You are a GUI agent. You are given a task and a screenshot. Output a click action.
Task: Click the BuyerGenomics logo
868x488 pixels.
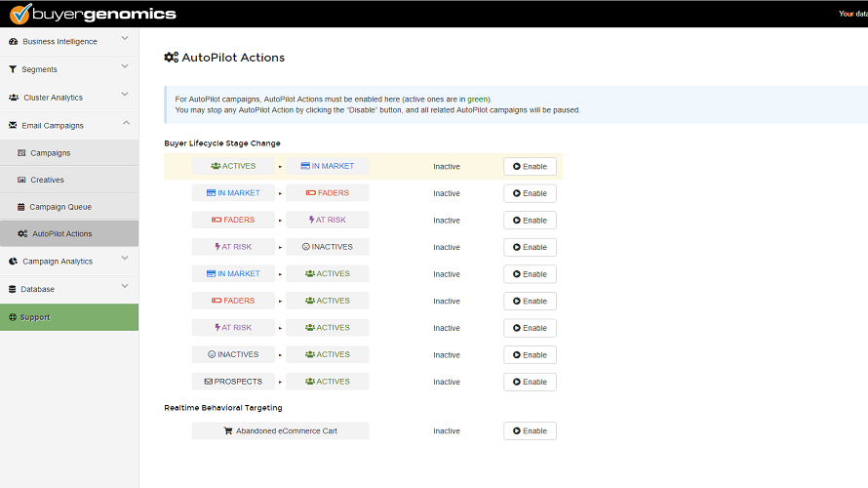pos(93,14)
